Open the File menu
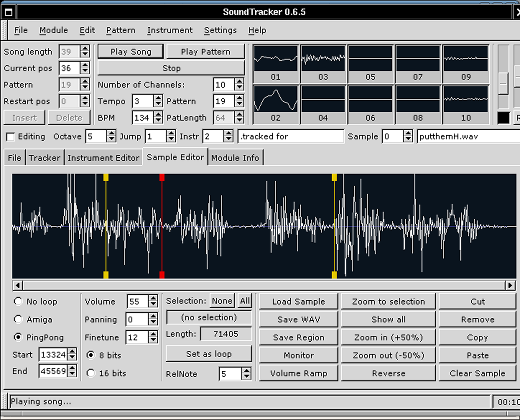 click(21, 30)
